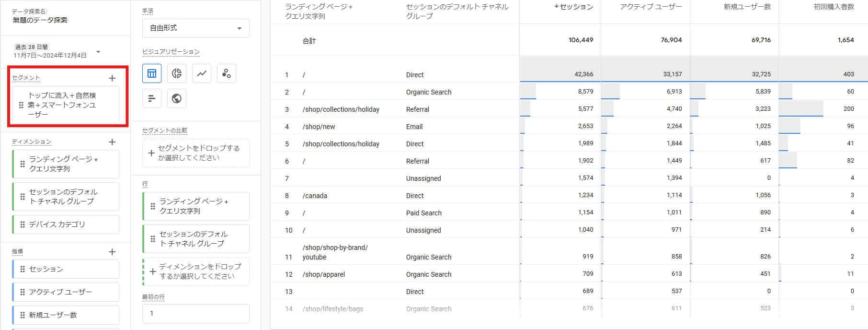Click the segment comparison drop zone
868x330 pixels.
click(195, 153)
